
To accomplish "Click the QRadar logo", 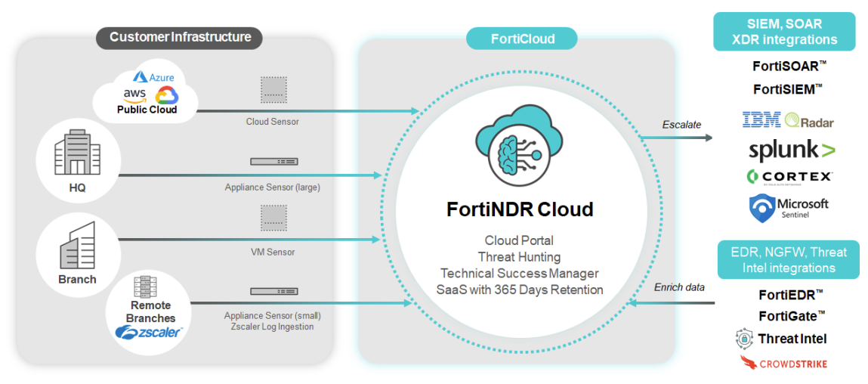I will click(x=809, y=121).
